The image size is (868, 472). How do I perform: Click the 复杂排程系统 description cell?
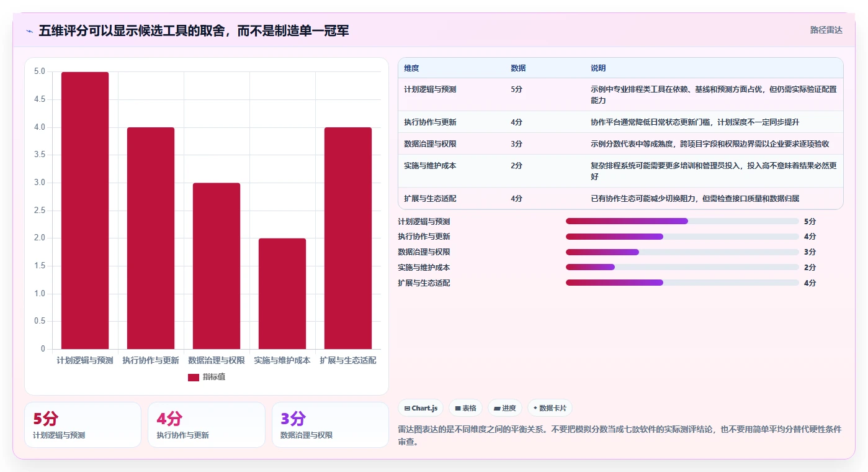pyautogui.click(x=714, y=171)
